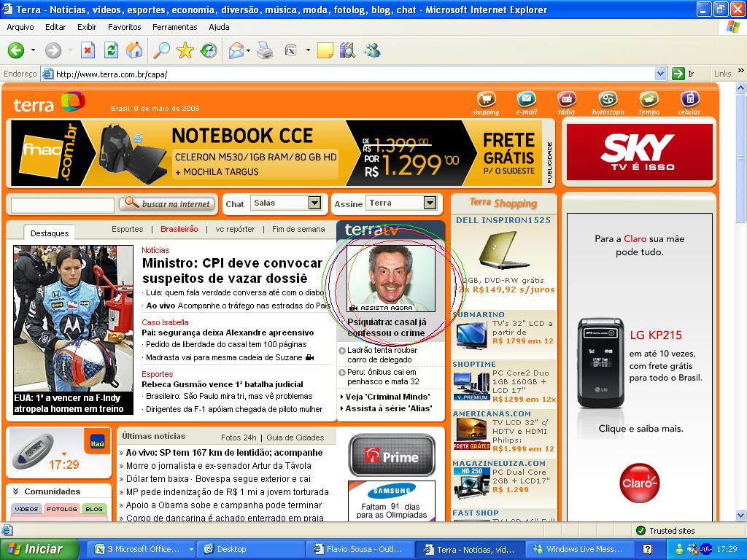Click inside the Terra search text field
Viewport: 747px width, 560px height.
coord(63,205)
